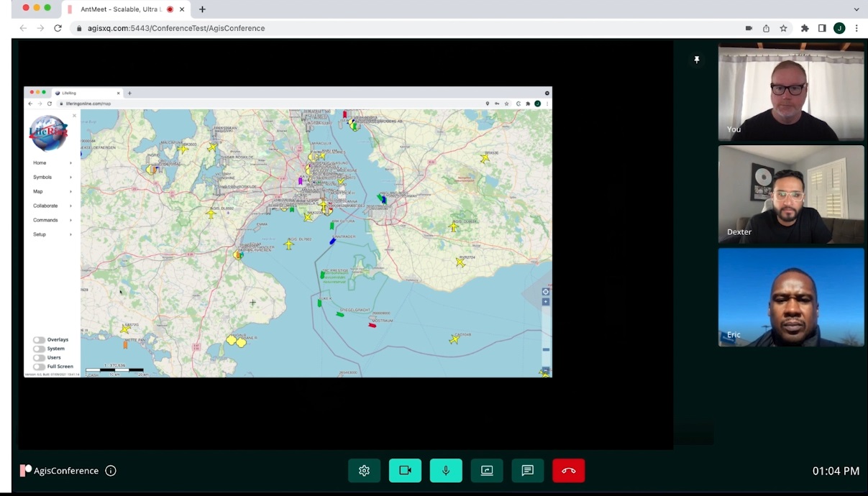Expand the Collaborate submenu
The width and height of the screenshot is (868, 496).
click(x=70, y=206)
